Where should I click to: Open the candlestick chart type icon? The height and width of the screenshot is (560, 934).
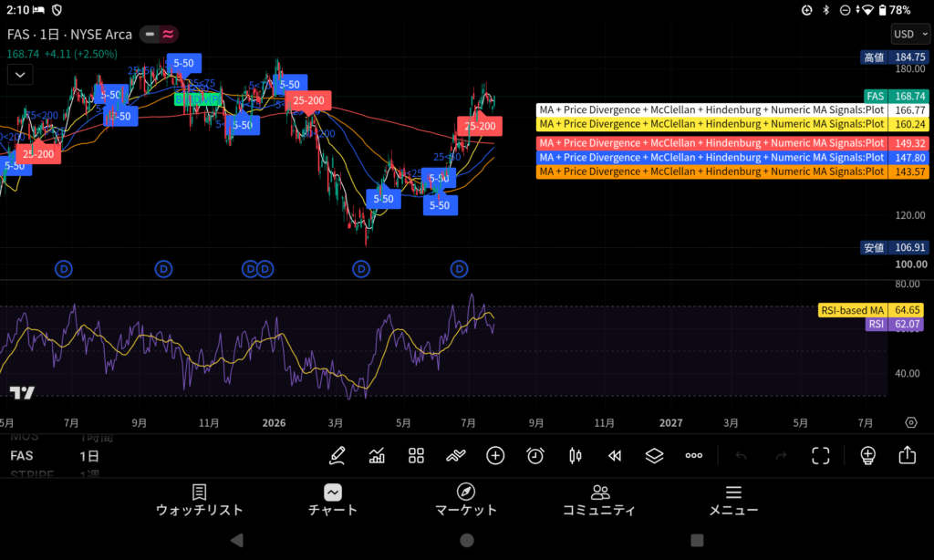click(x=575, y=456)
